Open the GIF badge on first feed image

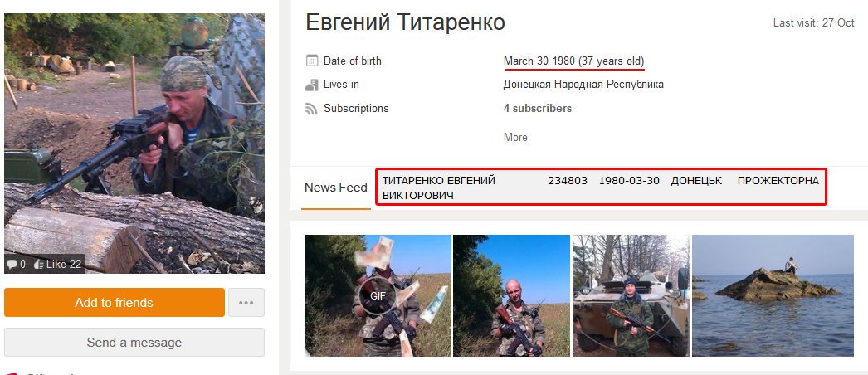coord(378,295)
